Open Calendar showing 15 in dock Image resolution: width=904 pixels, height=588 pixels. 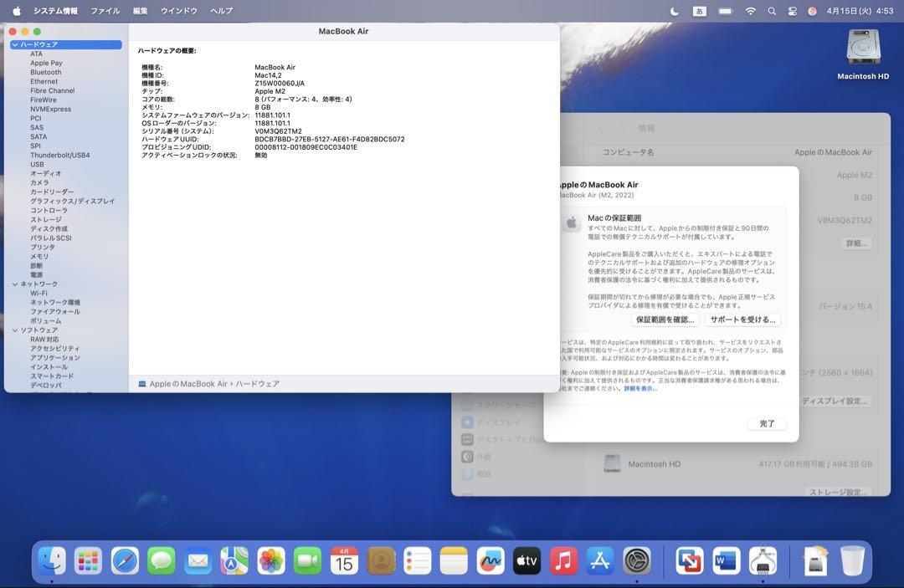point(344,561)
